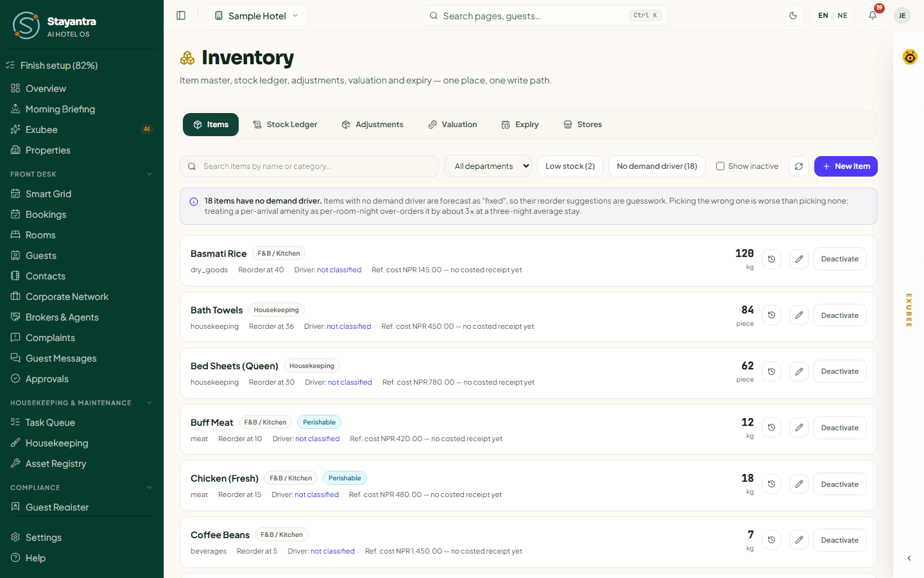Switch language with the EN / NE toggle

click(833, 15)
